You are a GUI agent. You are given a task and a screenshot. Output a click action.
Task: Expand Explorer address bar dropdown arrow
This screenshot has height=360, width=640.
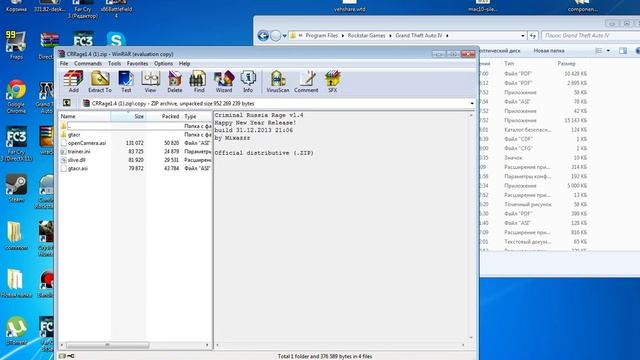(522, 36)
